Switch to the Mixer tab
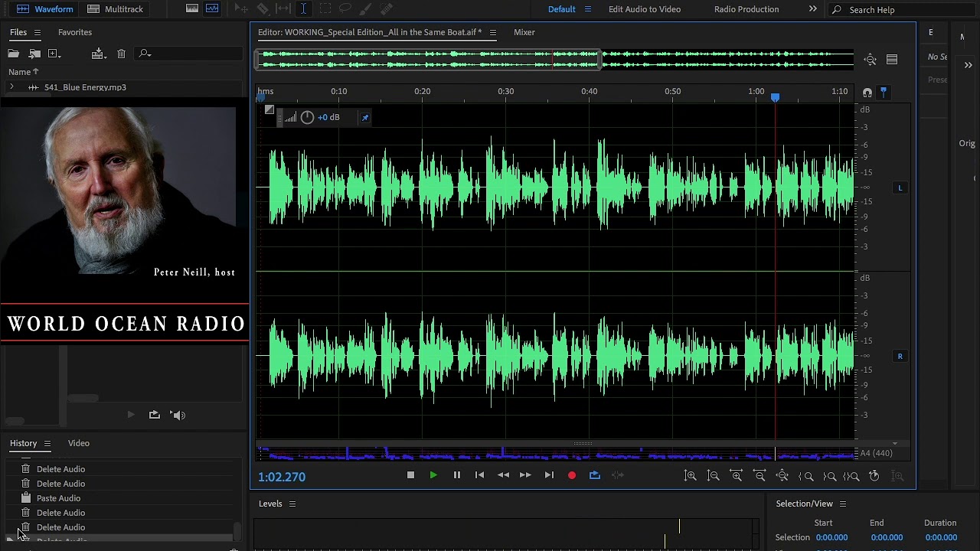 click(x=524, y=32)
